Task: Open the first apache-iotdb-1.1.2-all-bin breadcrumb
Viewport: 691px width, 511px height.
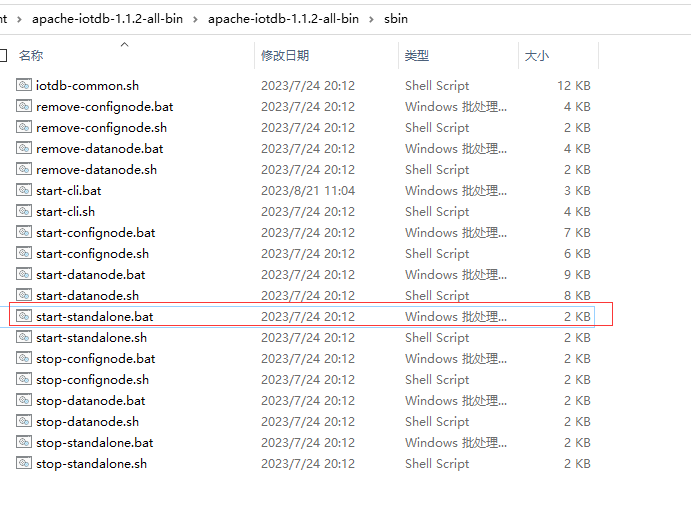Action: (x=107, y=19)
